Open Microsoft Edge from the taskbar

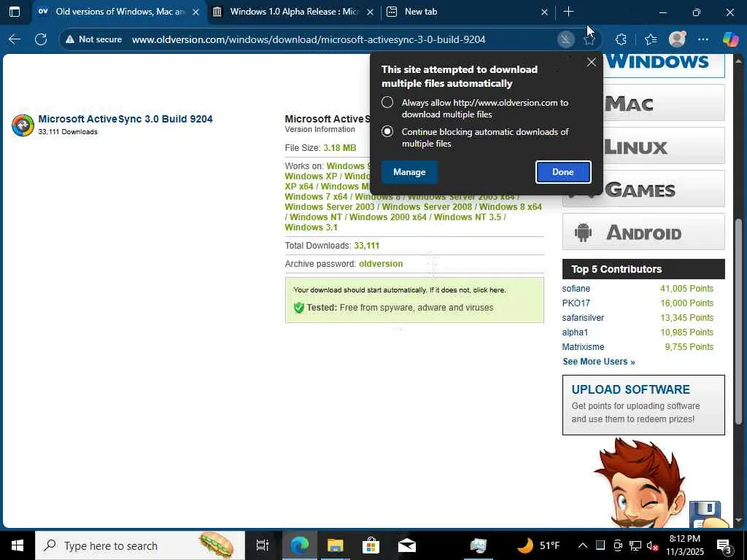click(299, 545)
